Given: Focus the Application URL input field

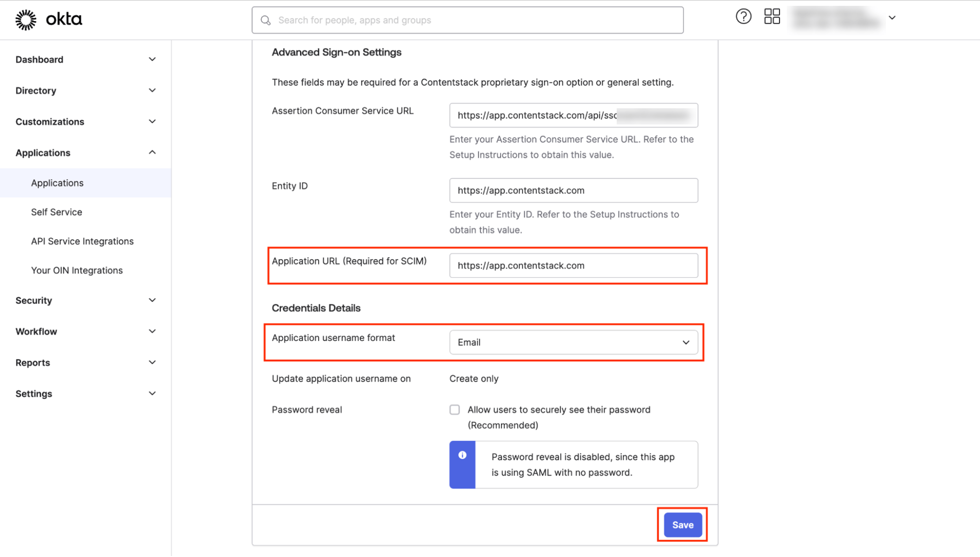Looking at the screenshot, I should [x=573, y=265].
